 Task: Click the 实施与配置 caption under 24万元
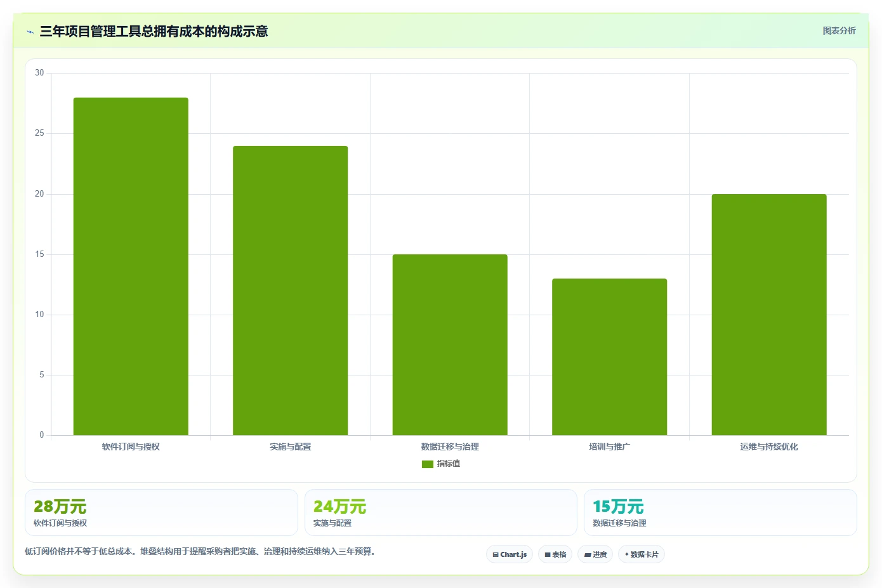[x=332, y=523]
